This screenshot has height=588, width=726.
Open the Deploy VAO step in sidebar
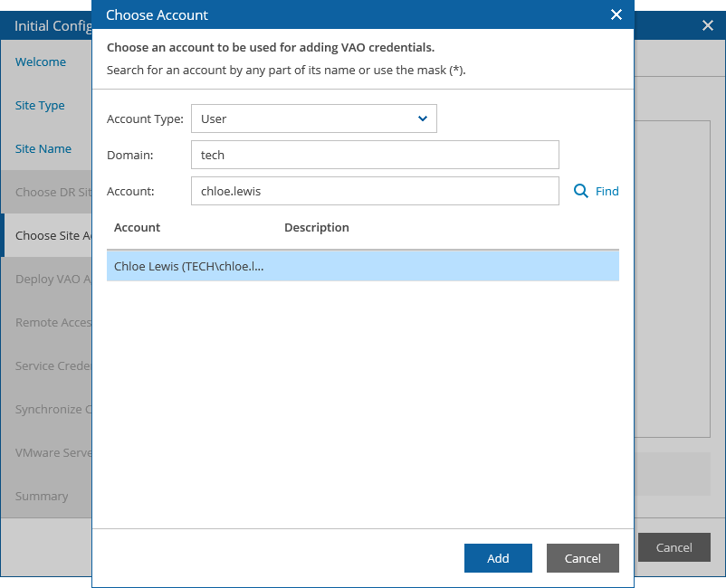53,279
